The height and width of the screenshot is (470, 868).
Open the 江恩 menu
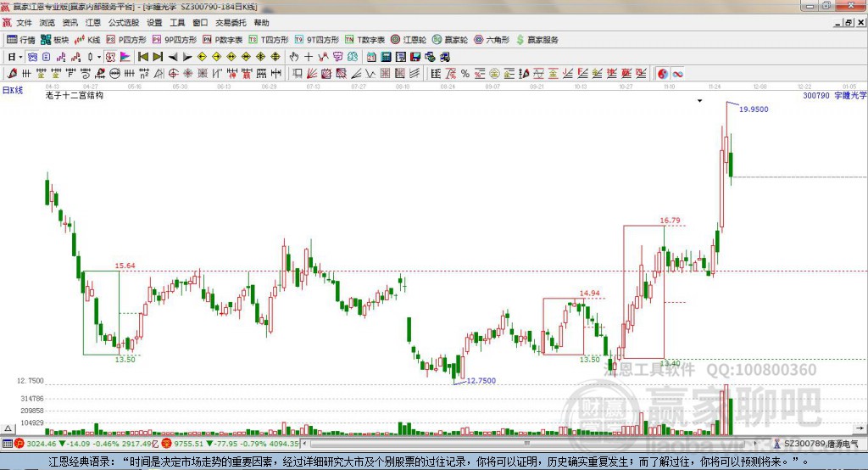pos(93,23)
